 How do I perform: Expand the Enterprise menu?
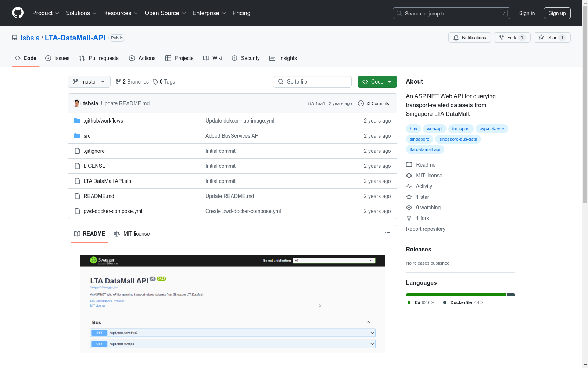point(209,13)
